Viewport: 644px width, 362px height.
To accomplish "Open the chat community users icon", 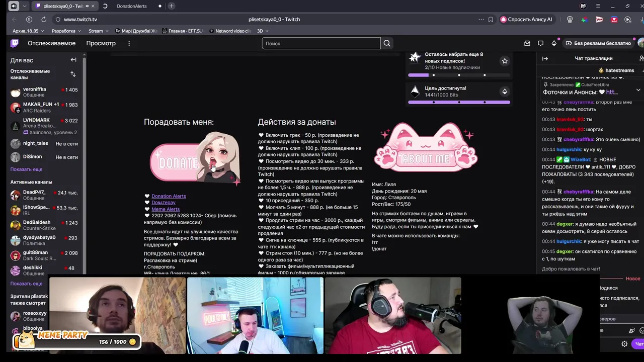I will click(x=641, y=58).
